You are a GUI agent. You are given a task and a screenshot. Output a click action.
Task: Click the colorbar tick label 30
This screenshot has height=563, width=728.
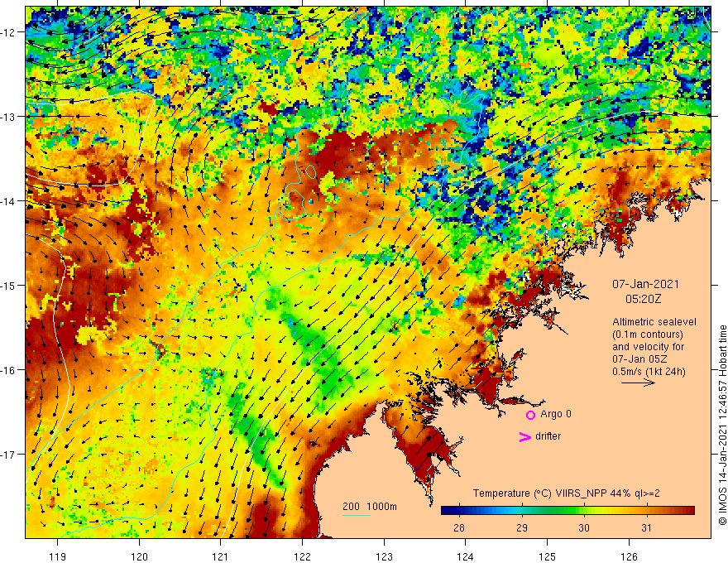point(584,527)
